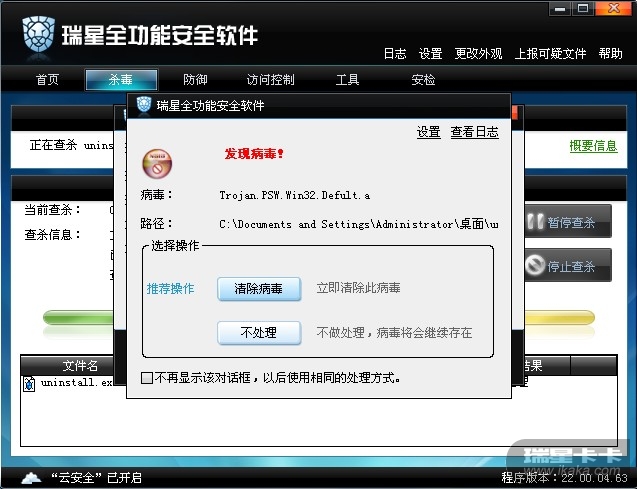Click the 发现病毒! alert heading
This screenshot has width=637, height=489.
coord(254,154)
